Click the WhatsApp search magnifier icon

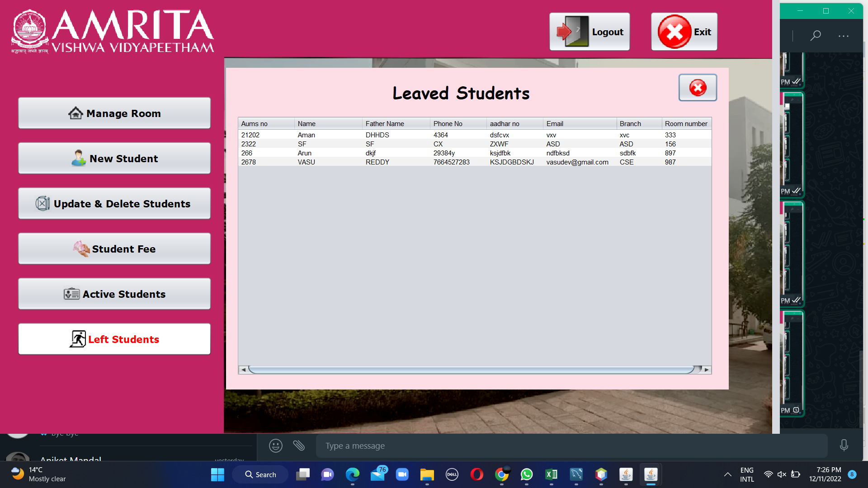[x=816, y=35]
